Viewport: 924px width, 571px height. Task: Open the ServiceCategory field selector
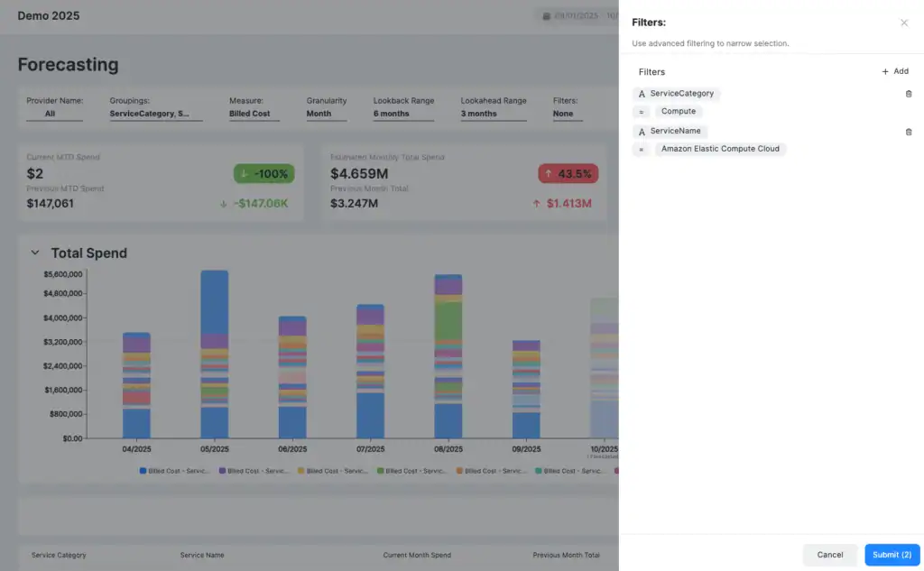pos(681,94)
